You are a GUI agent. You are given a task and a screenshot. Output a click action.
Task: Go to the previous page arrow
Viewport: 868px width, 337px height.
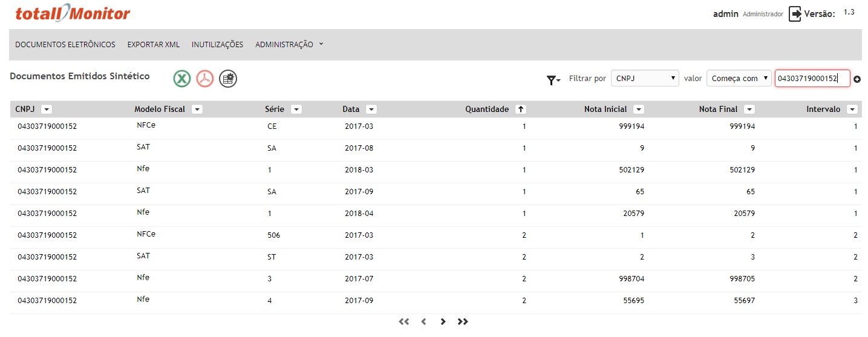[424, 322]
